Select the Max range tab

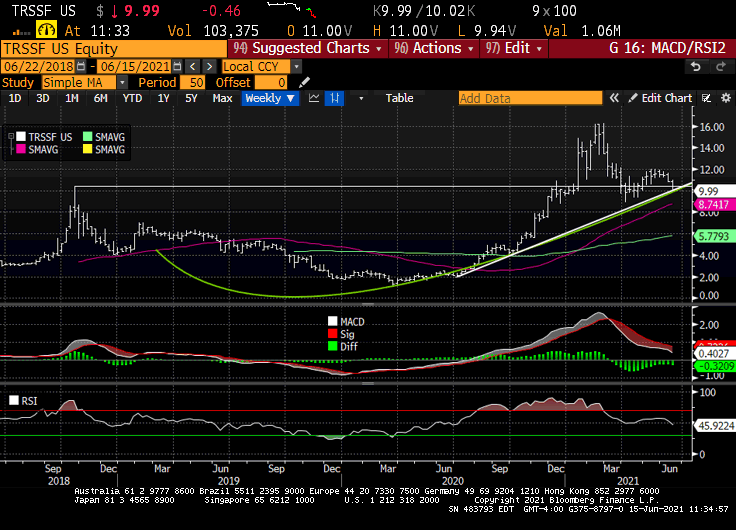click(x=222, y=98)
